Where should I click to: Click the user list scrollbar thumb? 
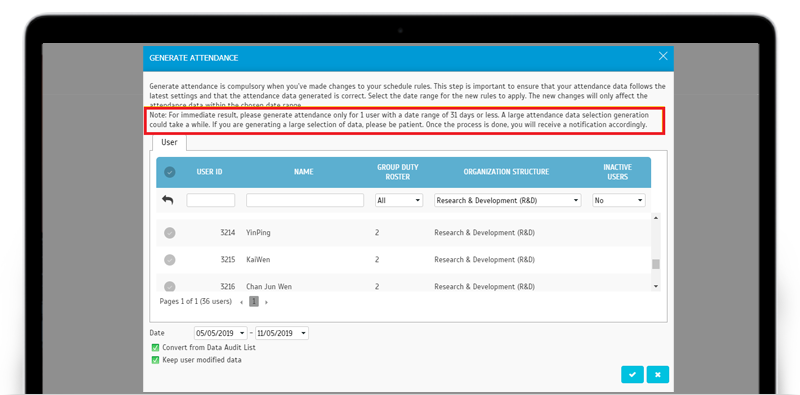coord(656,264)
